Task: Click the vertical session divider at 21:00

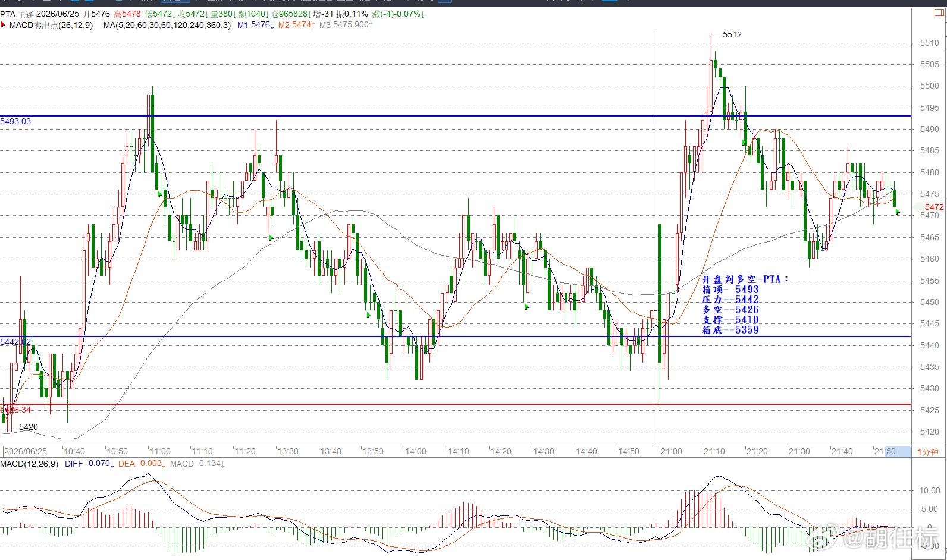Action: click(656, 238)
